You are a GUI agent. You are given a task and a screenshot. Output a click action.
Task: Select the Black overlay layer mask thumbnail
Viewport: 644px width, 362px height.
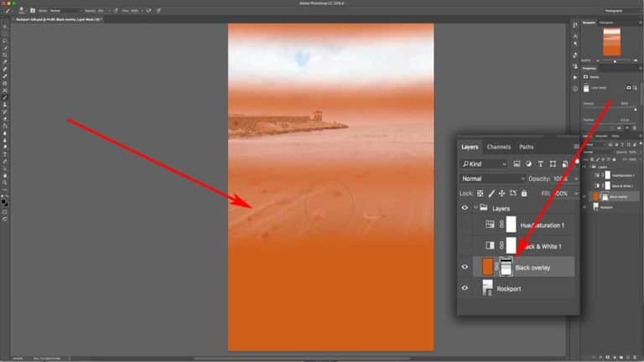(x=506, y=266)
